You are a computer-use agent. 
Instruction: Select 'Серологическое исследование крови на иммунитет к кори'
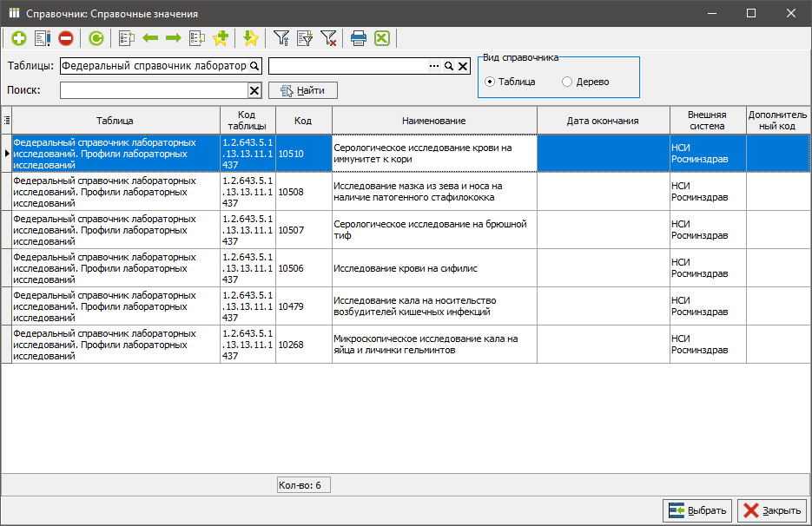[434, 154]
